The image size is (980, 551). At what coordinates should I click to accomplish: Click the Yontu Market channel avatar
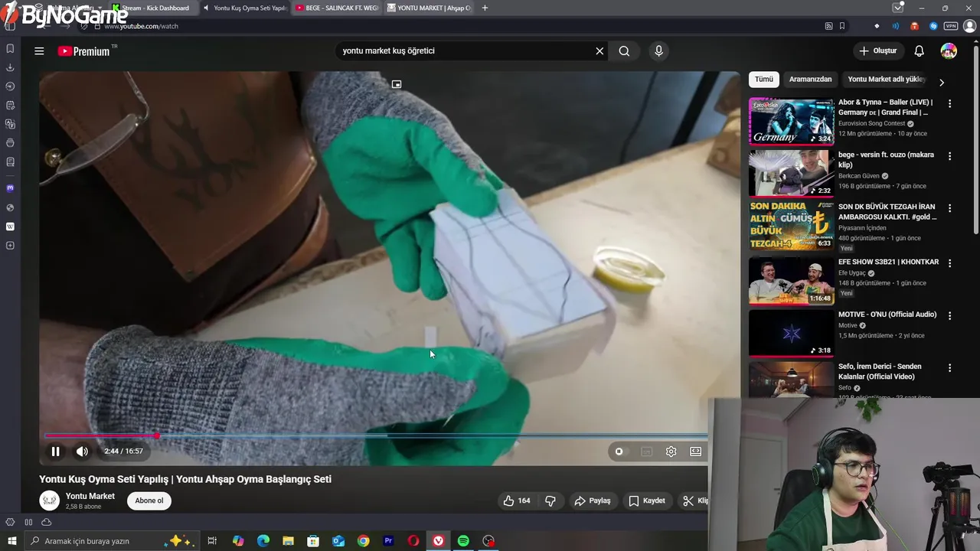click(49, 500)
